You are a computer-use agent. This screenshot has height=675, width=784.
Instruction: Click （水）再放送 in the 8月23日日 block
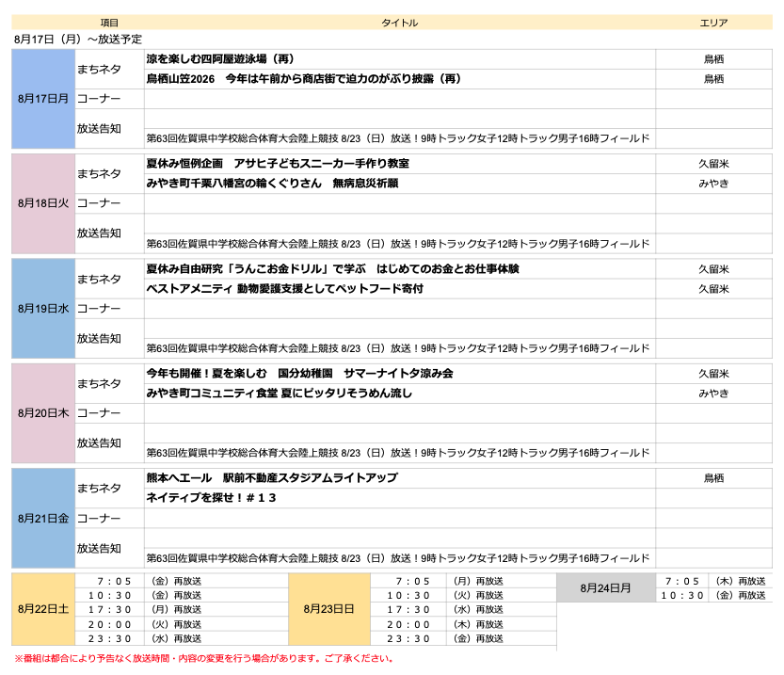478,609
